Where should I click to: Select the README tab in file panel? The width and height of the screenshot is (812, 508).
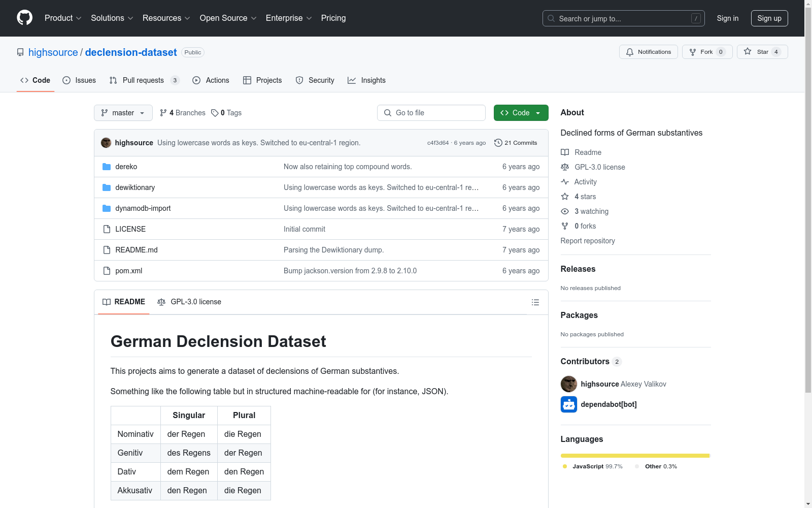click(124, 302)
